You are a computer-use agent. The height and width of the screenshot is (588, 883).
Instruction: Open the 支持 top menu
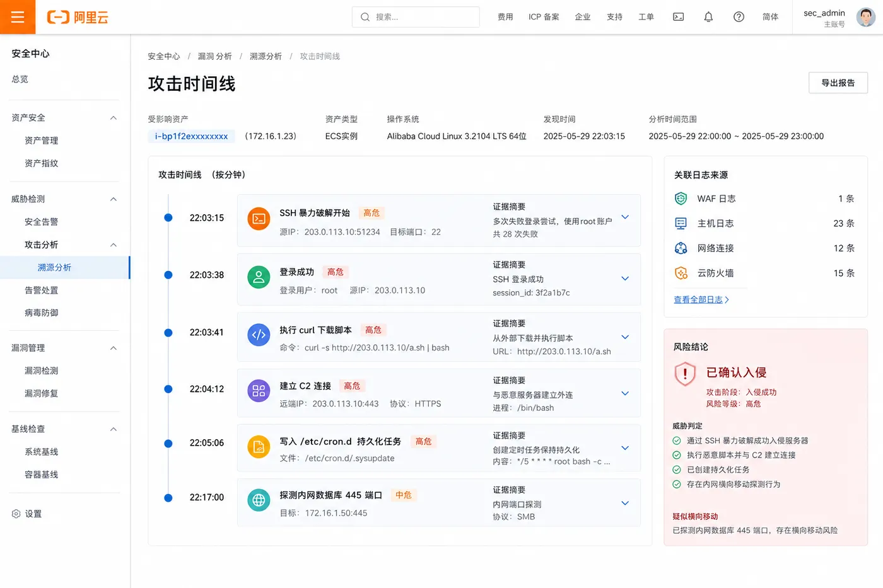pos(614,17)
